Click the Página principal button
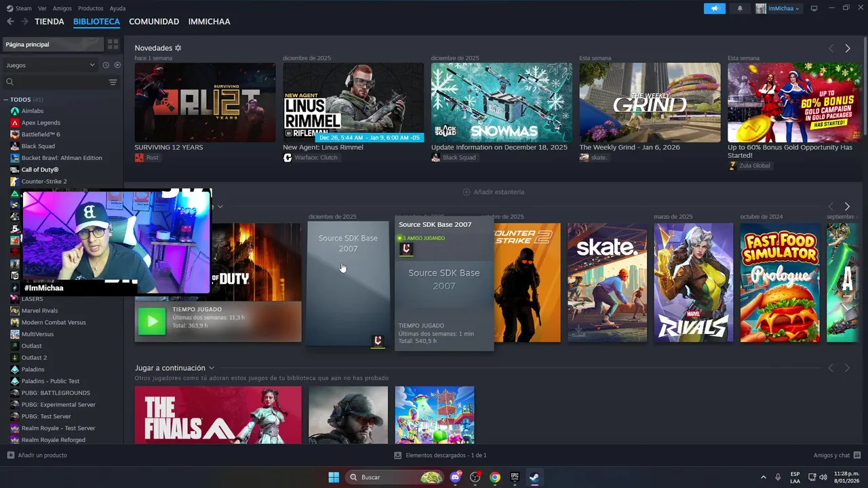This screenshot has height=488, width=868. click(52, 44)
